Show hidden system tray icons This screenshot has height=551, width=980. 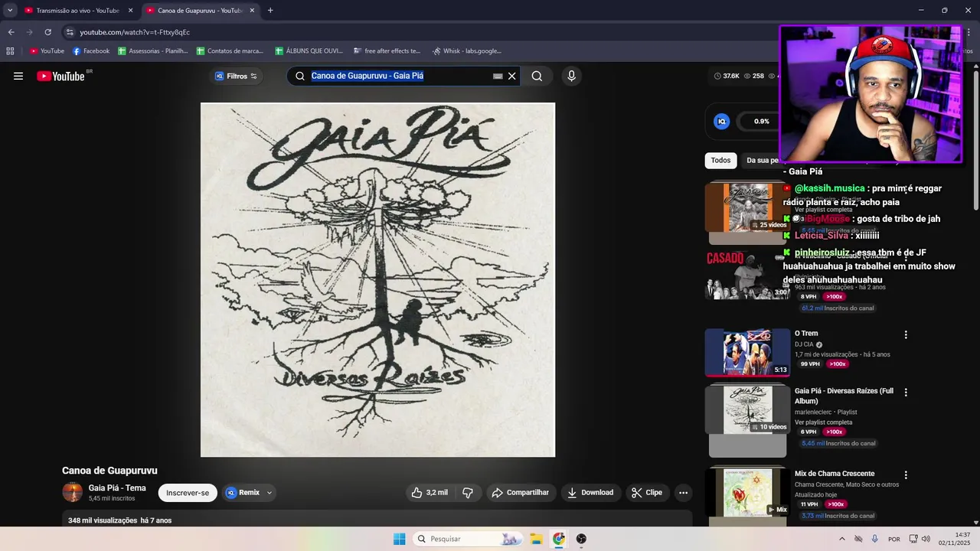point(842,539)
